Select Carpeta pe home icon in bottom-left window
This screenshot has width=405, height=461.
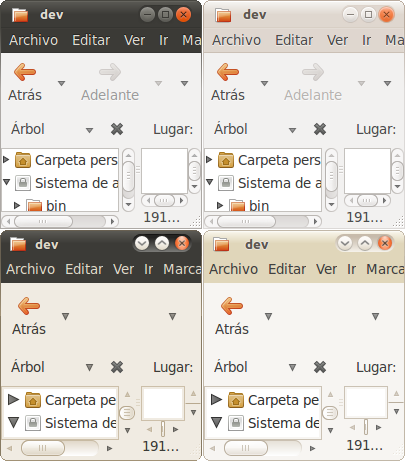click(x=33, y=400)
